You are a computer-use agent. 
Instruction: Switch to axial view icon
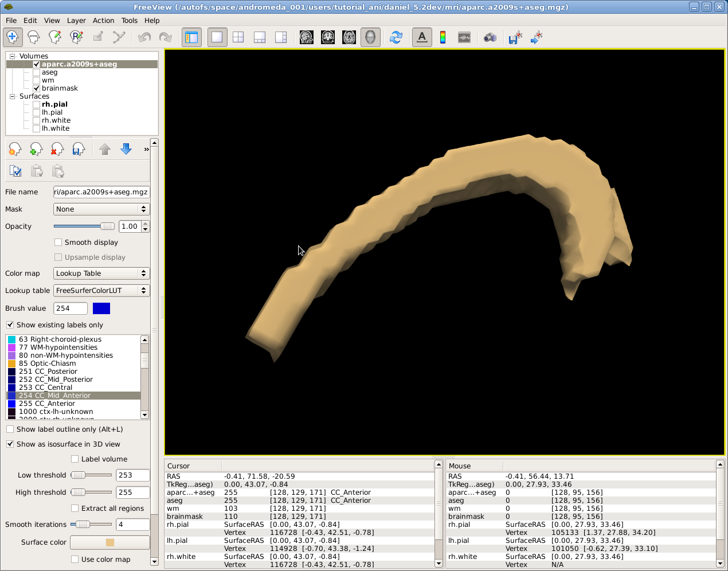pyautogui.click(x=349, y=37)
